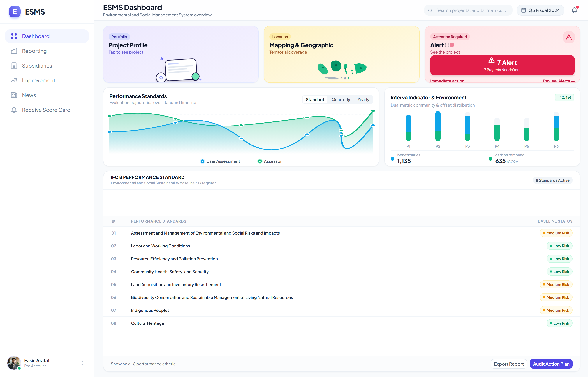Open notifications bell in top bar

click(x=574, y=10)
